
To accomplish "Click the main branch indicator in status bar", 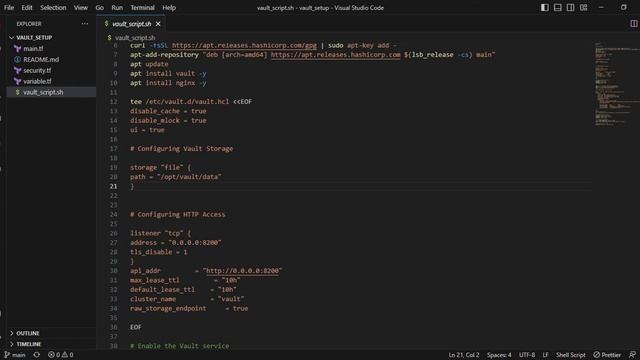I will click(x=15, y=355).
